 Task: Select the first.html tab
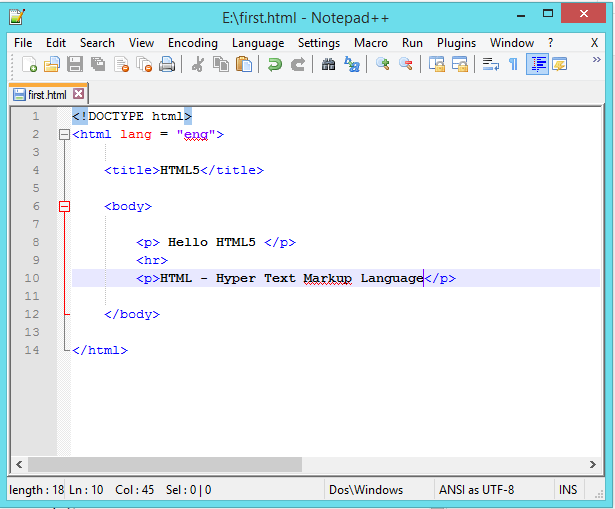(x=47, y=95)
